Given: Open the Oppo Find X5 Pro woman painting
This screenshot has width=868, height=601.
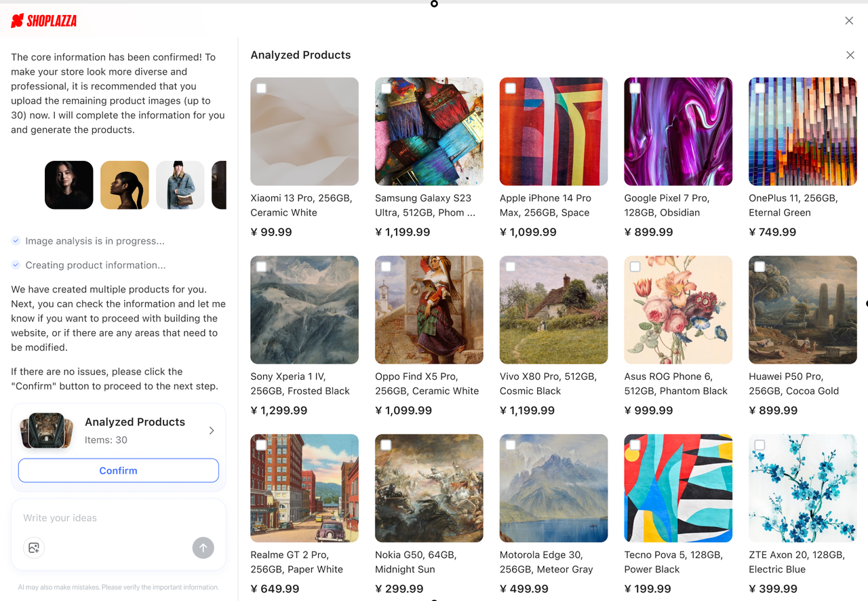Looking at the screenshot, I should 429,310.
